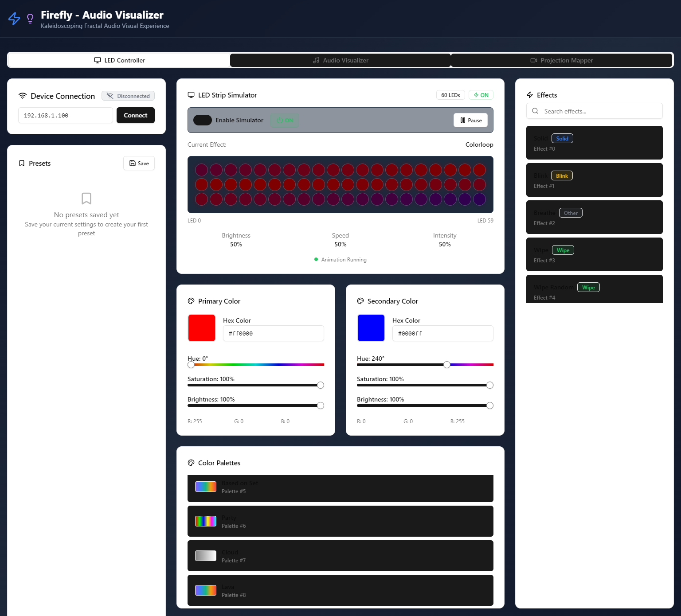681x616 pixels.
Task: Choose the Party Palette #6 row
Action: 340,521
